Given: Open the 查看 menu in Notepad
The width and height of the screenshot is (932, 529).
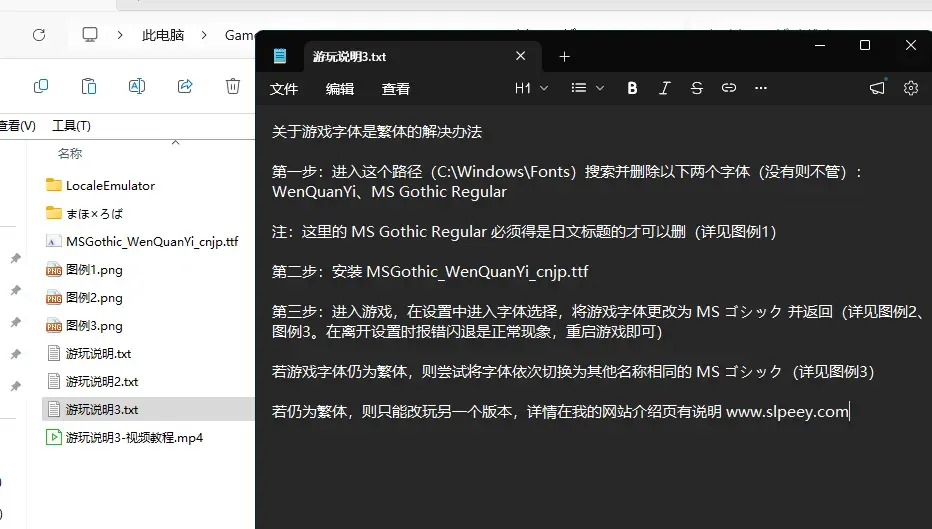Looking at the screenshot, I should click(396, 89).
